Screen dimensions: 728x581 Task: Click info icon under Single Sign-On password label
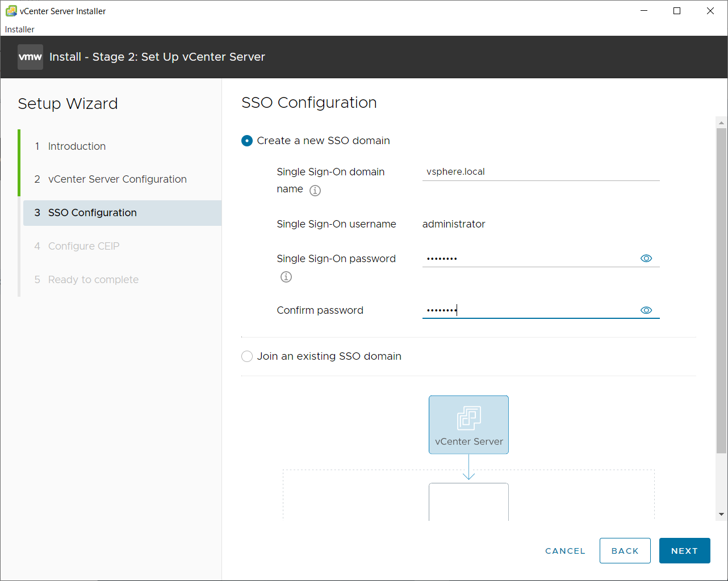[286, 277]
